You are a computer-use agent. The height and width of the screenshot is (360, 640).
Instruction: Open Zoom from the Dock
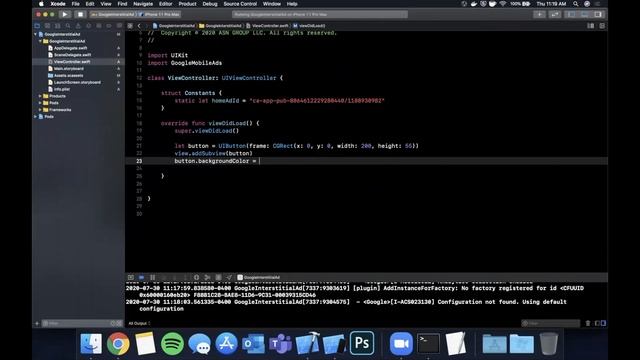401,343
